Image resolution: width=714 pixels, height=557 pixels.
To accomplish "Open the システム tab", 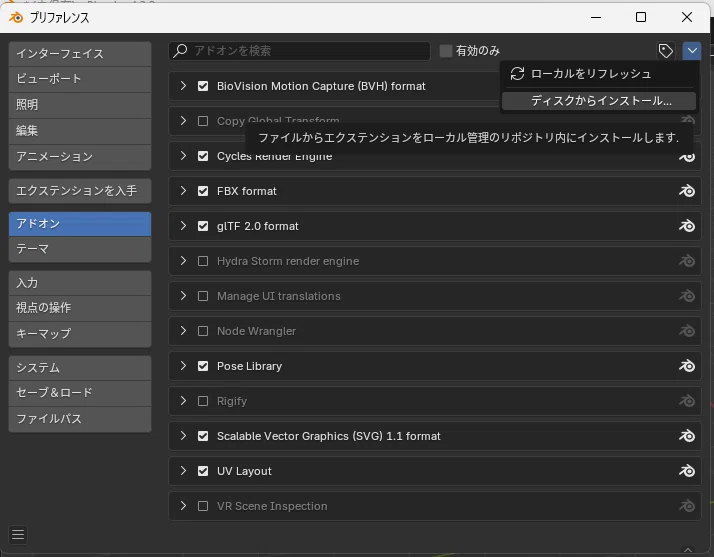I will pos(80,368).
